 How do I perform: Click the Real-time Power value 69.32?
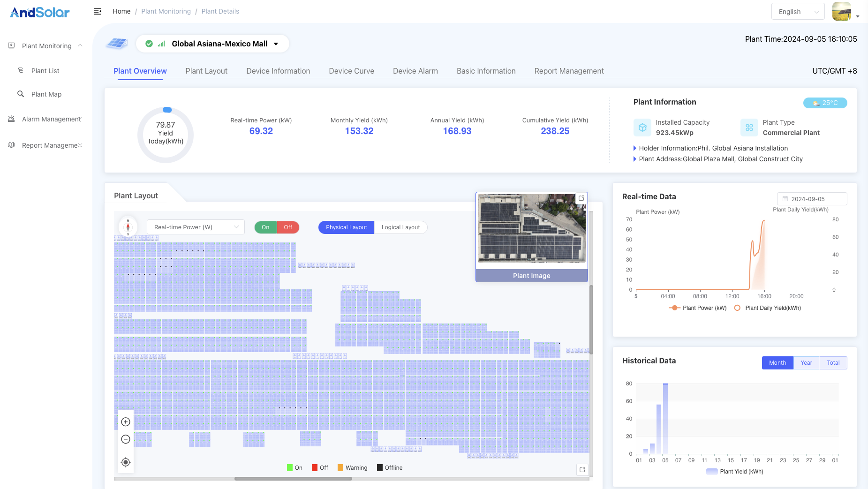261,131
